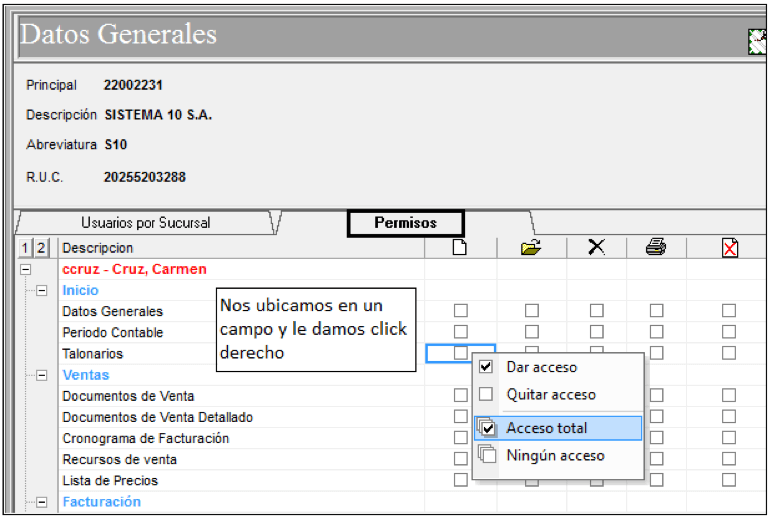Screen dimensions: 772x519
Task: Click the red X document column icon
Action: pyautogui.click(x=730, y=248)
